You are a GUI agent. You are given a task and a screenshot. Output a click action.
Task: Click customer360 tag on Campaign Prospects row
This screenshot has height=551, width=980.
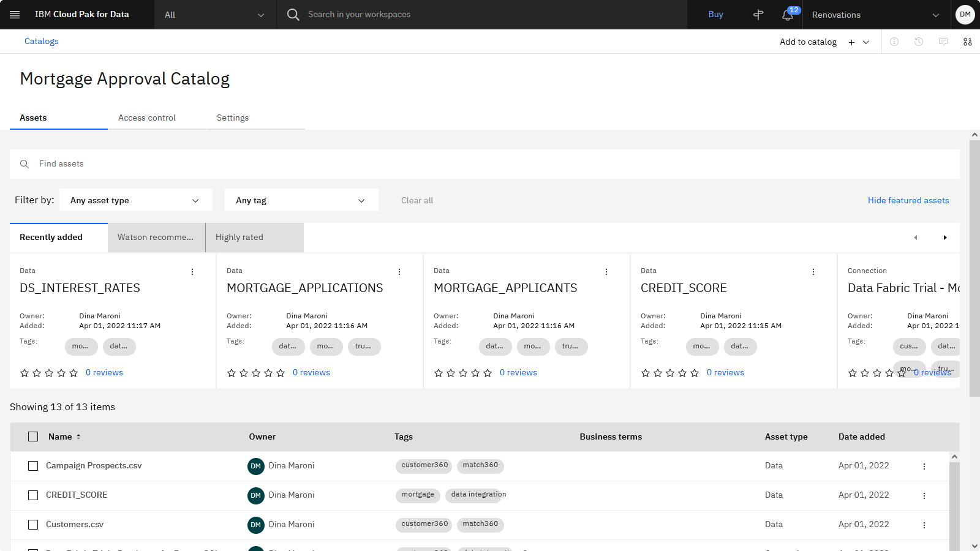[x=424, y=465]
